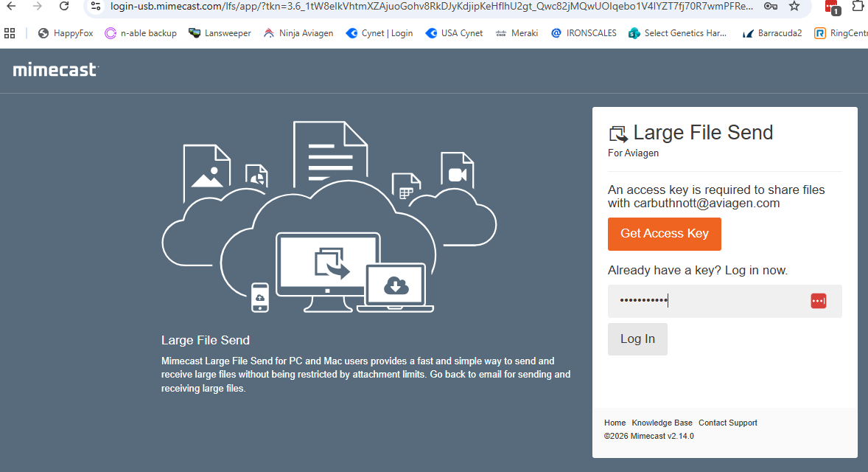
Task: Open the IRONSCALES bookmark
Action: click(584, 33)
